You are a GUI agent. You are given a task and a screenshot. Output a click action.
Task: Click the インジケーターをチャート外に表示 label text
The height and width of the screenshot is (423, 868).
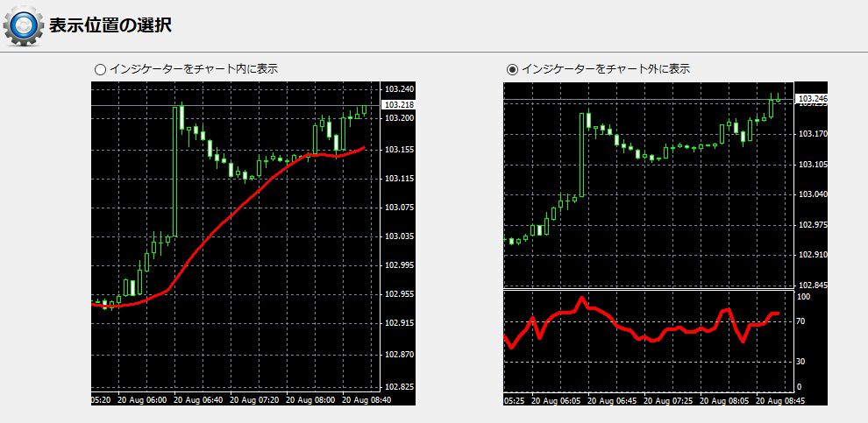pyautogui.click(x=606, y=68)
